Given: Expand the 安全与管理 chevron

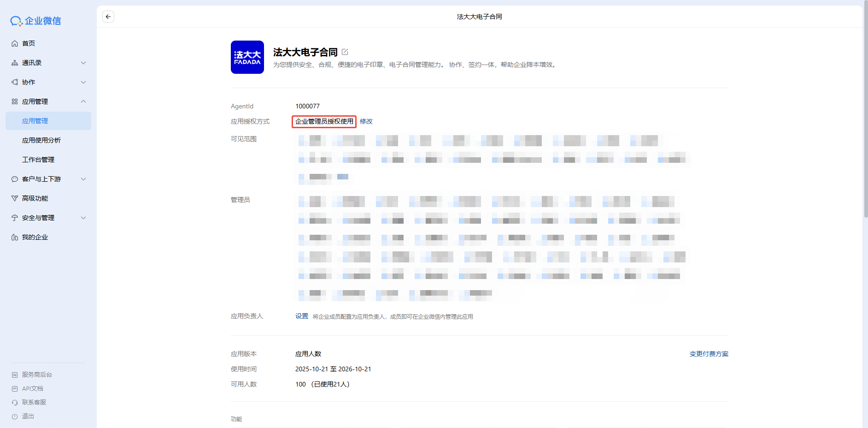Looking at the screenshot, I should pos(83,218).
